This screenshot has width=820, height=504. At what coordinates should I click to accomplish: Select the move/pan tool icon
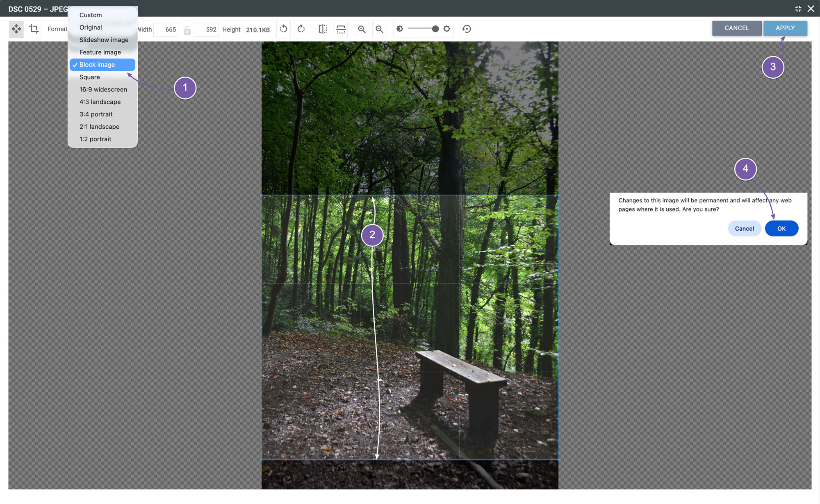[x=16, y=29]
